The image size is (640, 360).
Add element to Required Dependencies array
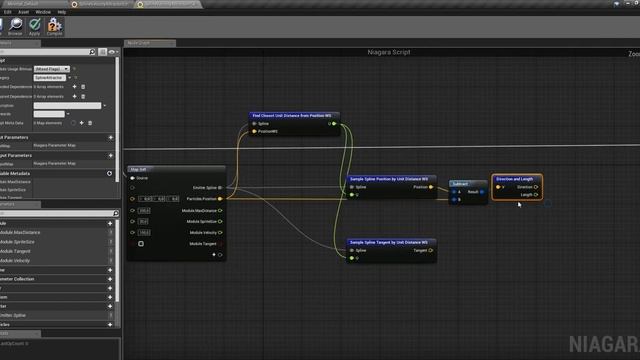74,96
